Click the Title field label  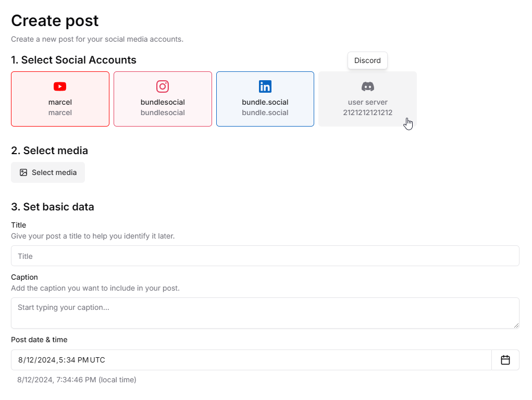click(19, 225)
